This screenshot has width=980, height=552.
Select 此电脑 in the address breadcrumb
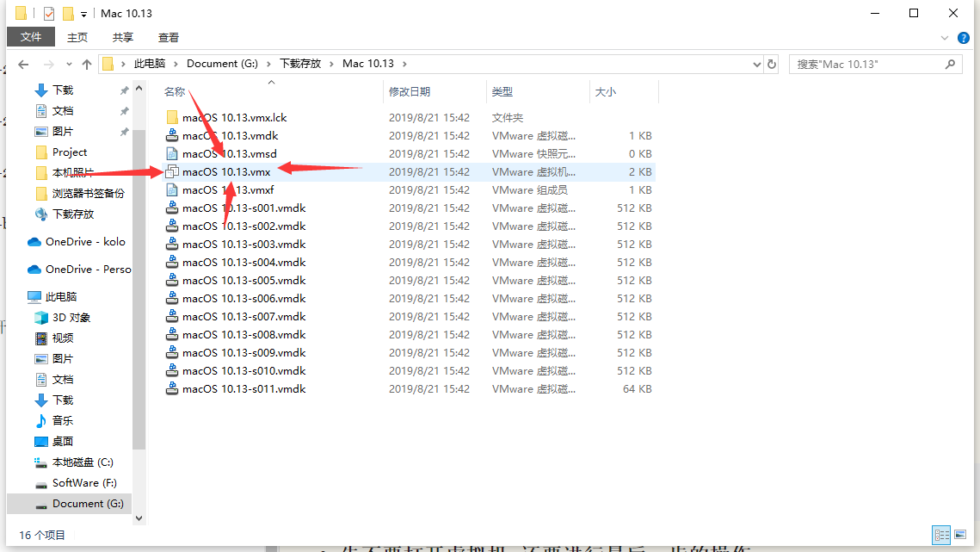(x=150, y=64)
